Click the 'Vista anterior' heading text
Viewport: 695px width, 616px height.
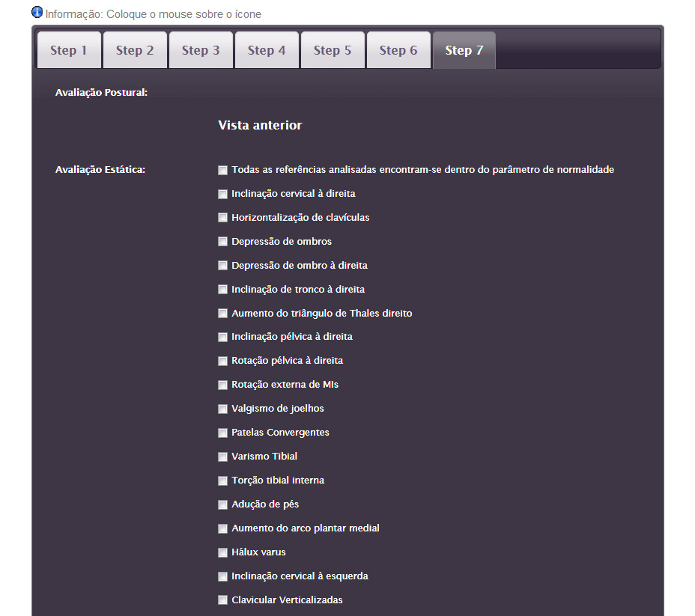tap(260, 125)
